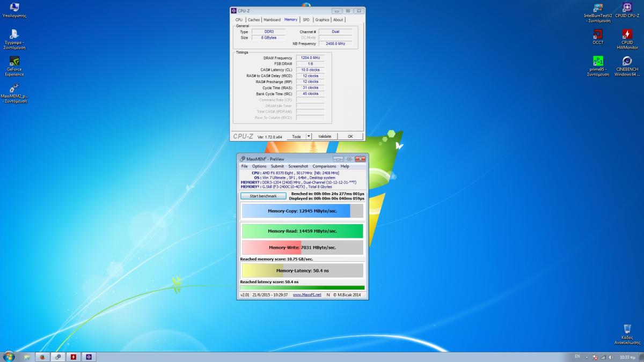The image size is (644, 362).
Task: Open the Options menu in MaxxMEM
Action: (x=259, y=166)
